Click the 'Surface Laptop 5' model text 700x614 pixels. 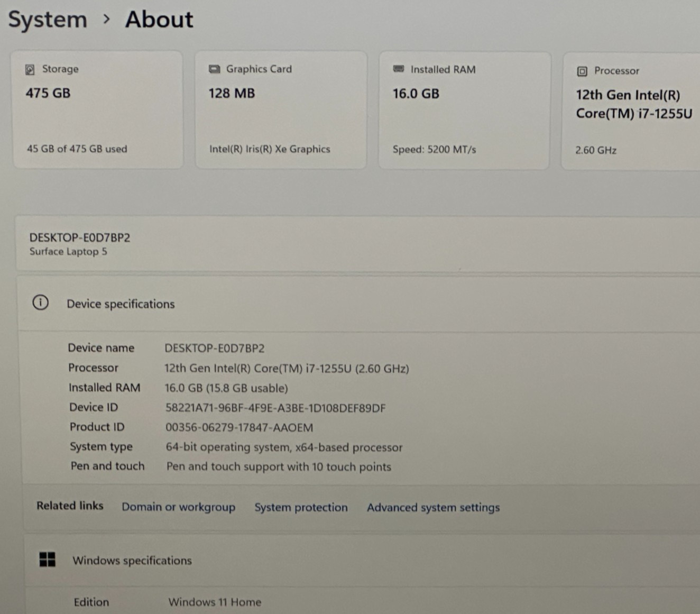click(68, 252)
